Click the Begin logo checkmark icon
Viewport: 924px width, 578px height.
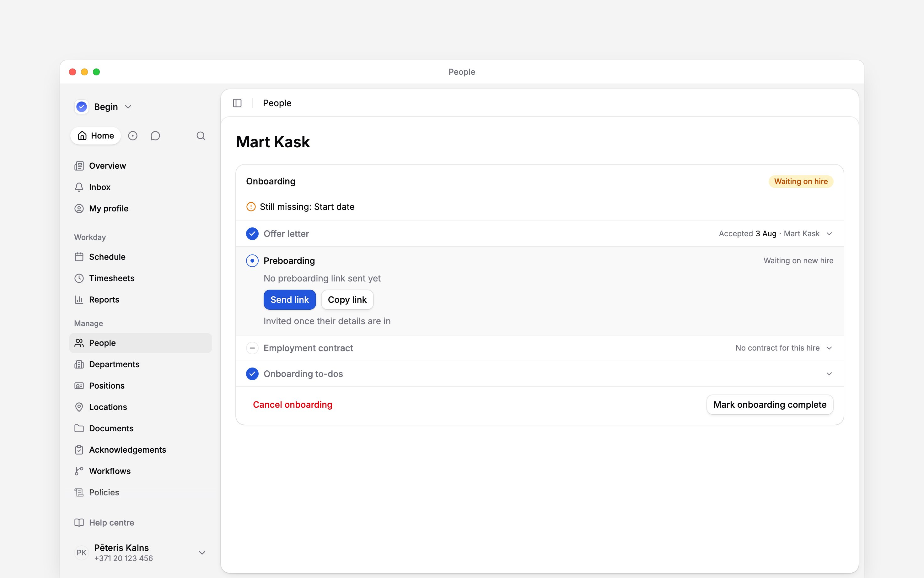pos(82,107)
